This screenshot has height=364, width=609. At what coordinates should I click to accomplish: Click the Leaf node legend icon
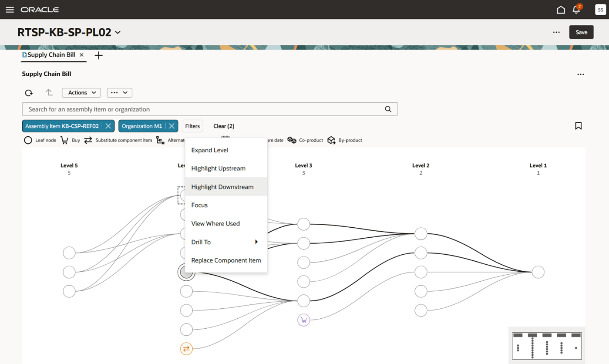pyautogui.click(x=28, y=140)
